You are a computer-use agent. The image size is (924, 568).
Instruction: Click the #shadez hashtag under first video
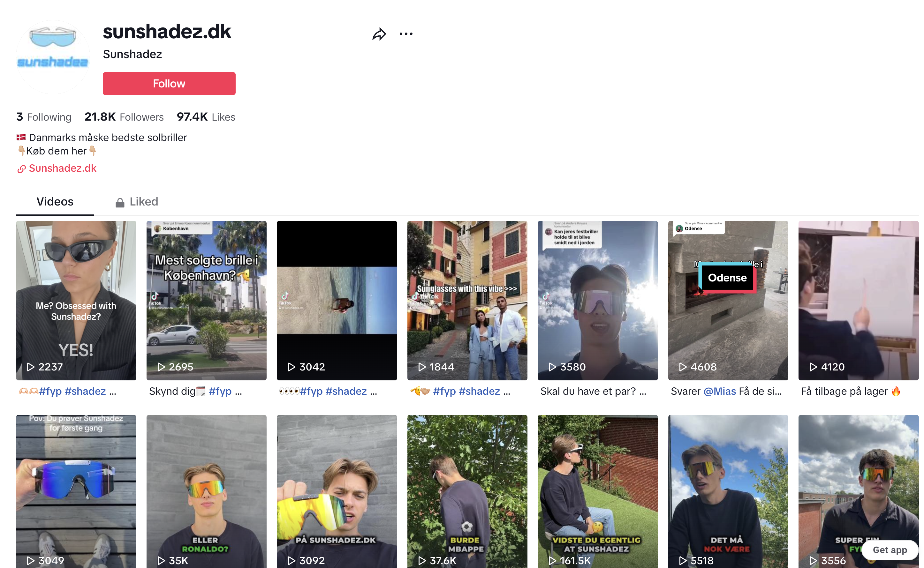[x=85, y=391]
